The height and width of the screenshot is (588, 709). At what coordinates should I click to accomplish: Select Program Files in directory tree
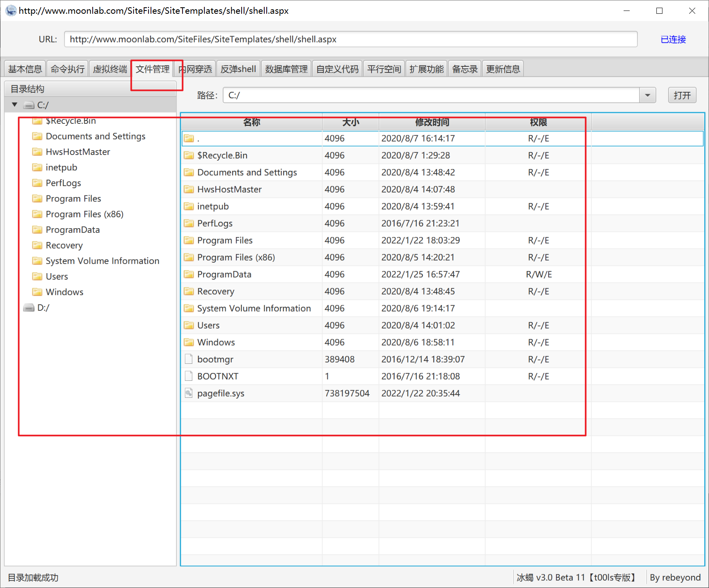(73, 199)
